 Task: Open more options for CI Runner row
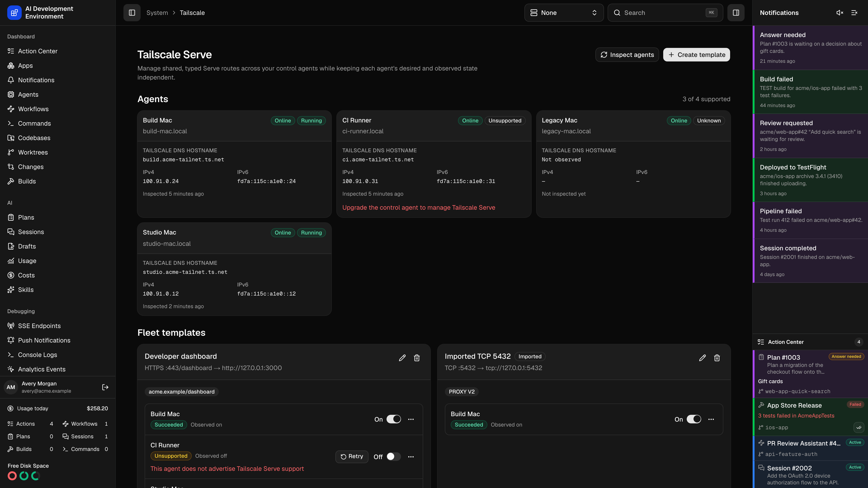pos(411,457)
